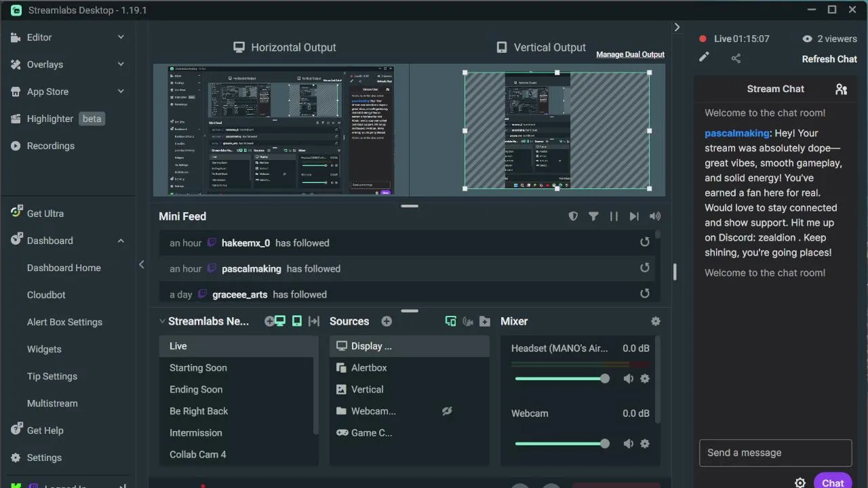Open Webcam audio source settings gear
The height and width of the screenshot is (488, 868).
click(x=645, y=444)
